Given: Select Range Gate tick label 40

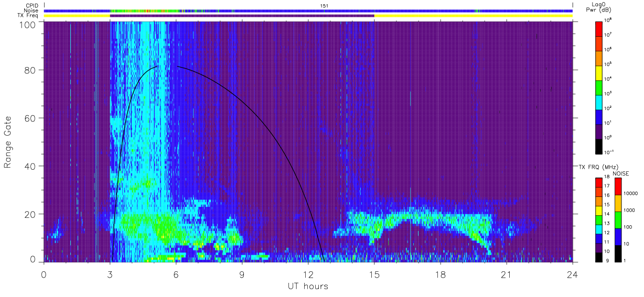Looking at the screenshot, I should [x=29, y=166].
